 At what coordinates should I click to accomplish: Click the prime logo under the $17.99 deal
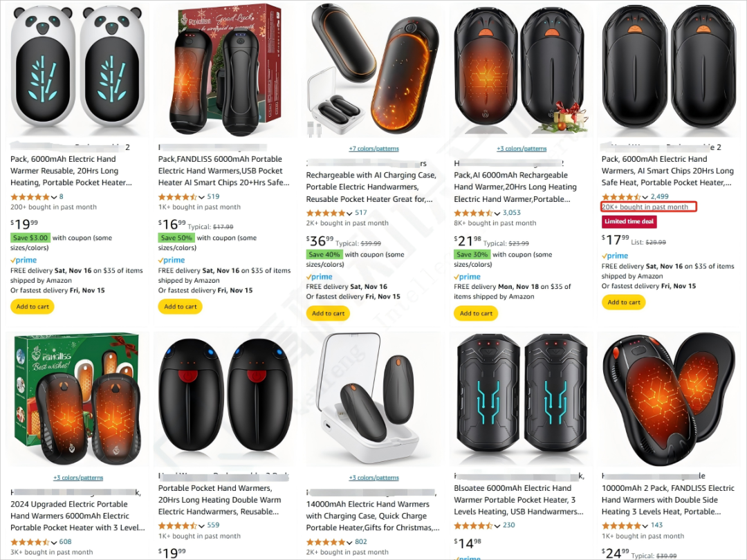615,256
